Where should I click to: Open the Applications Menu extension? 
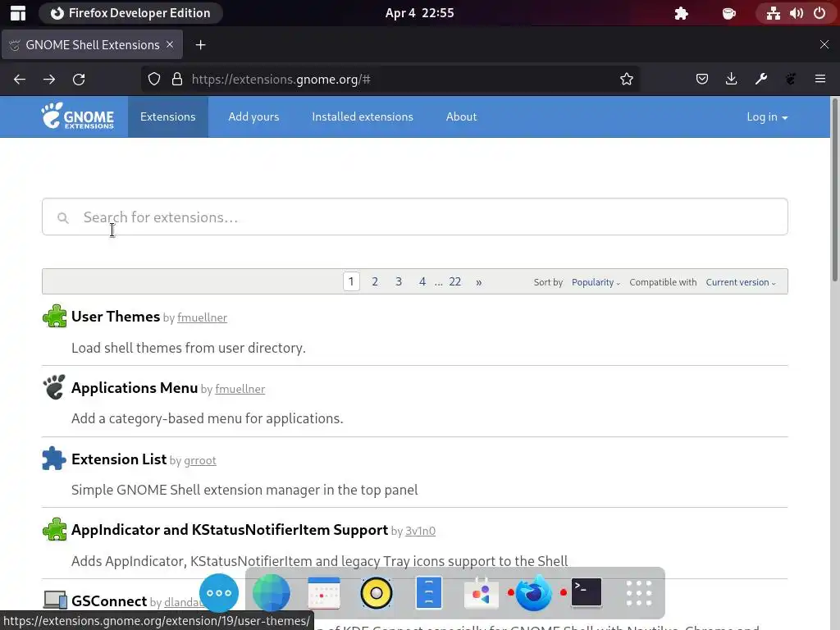(135, 388)
